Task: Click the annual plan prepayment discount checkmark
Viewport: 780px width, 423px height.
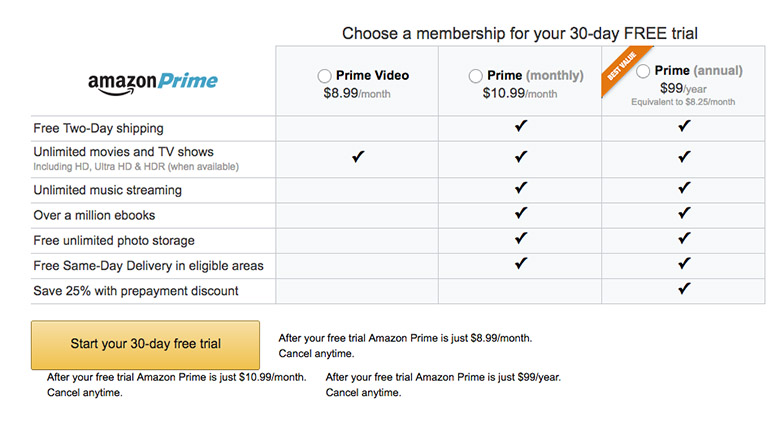Action: point(684,288)
